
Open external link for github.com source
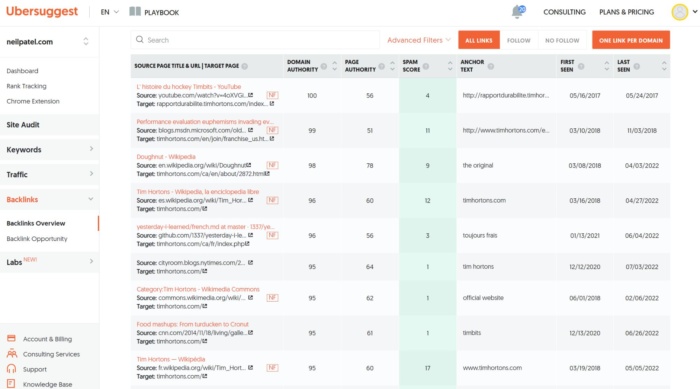(x=250, y=235)
